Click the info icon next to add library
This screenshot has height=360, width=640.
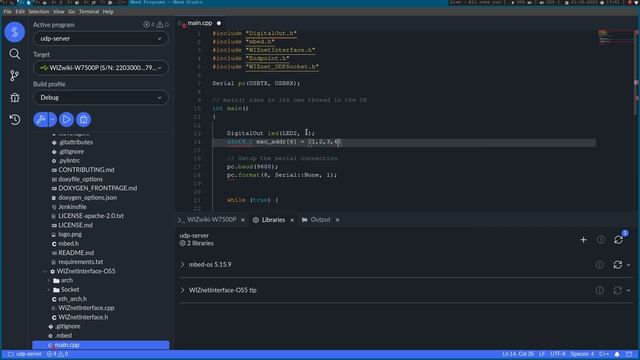601,240
